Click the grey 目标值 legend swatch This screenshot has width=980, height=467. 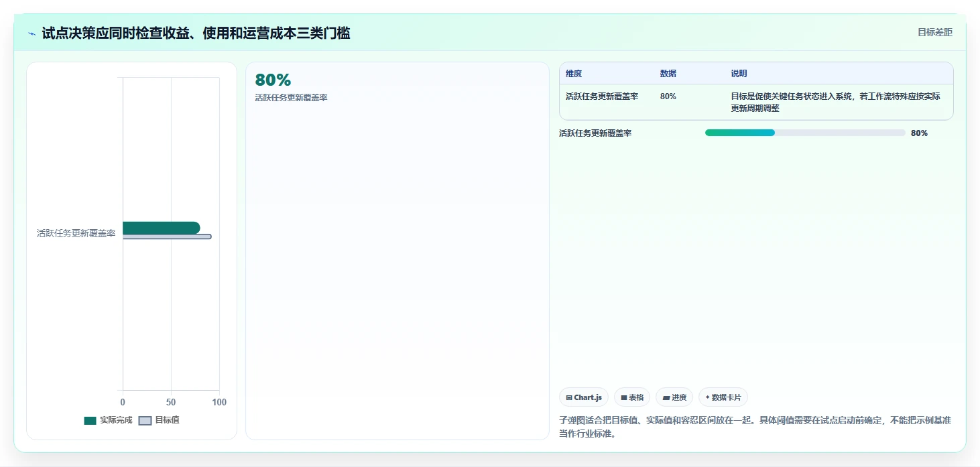pos(145,421)
